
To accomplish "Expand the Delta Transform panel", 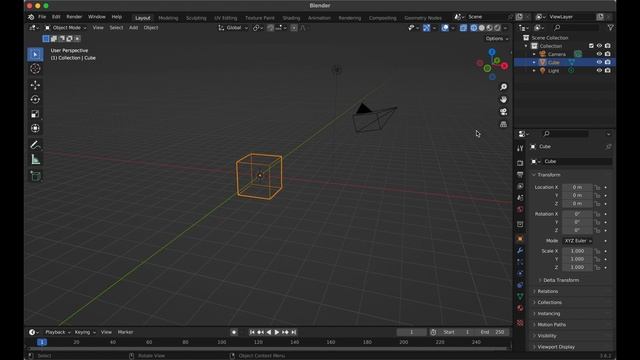I will (x=561, y=280).
